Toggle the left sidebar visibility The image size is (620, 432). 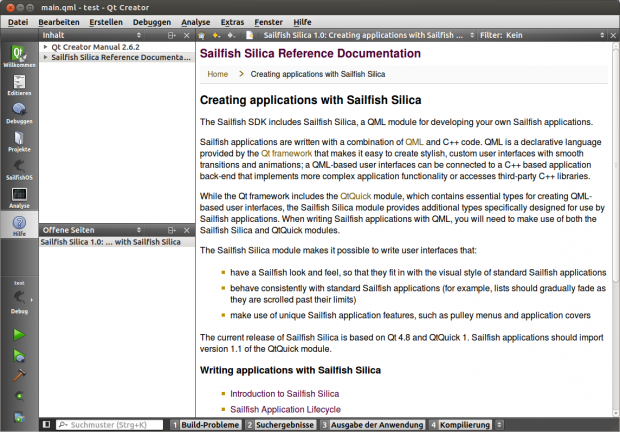click(46, 424)
